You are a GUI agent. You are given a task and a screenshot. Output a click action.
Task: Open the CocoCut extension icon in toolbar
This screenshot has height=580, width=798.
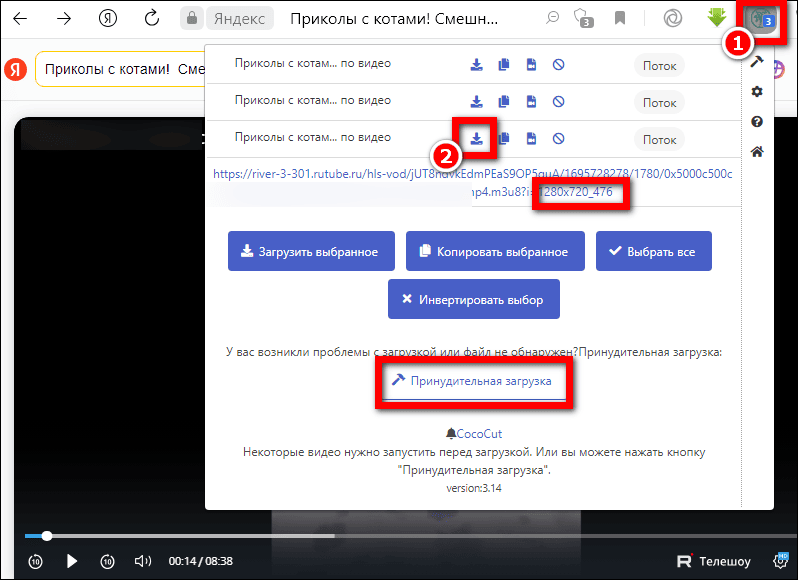(x=764, y=20)
